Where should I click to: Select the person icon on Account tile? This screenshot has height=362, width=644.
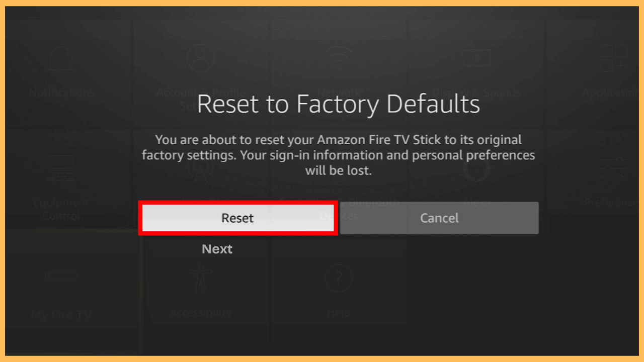(x=201, y=58)
